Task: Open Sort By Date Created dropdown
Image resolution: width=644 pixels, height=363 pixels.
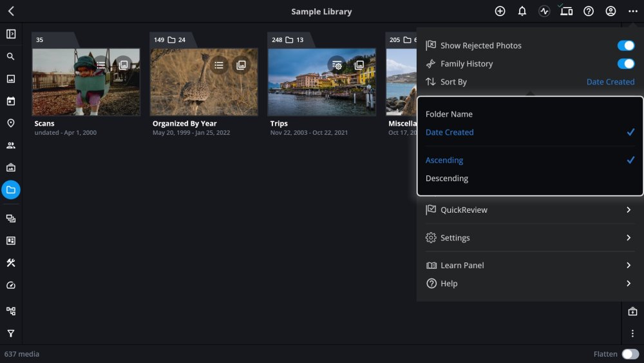Action: [x=610, y=82]
